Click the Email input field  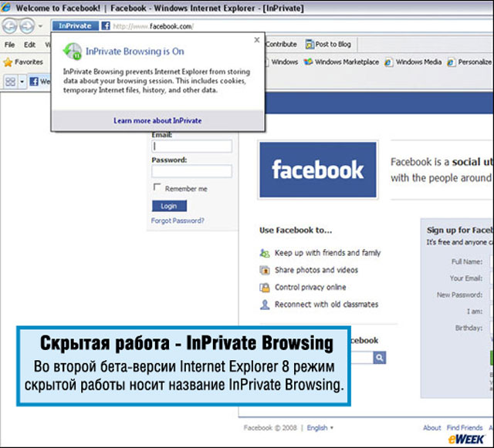tap(192, 147)
